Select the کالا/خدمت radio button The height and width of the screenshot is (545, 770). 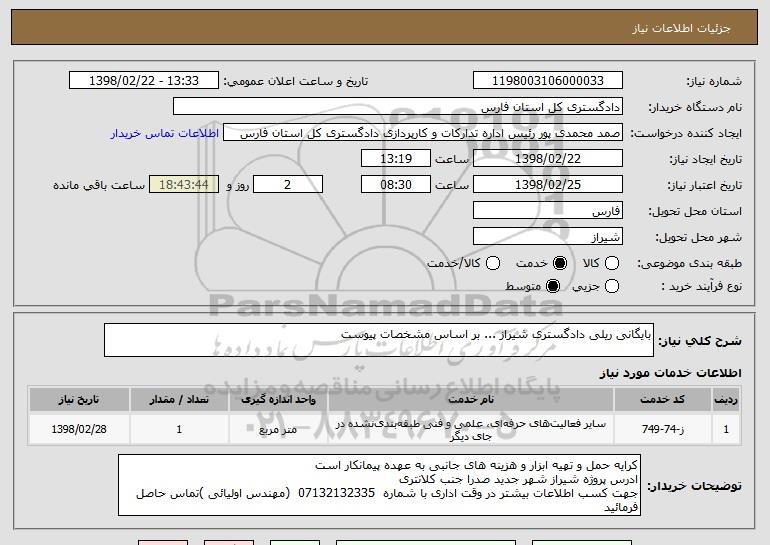pyautogui.click(x=493, y=263)
